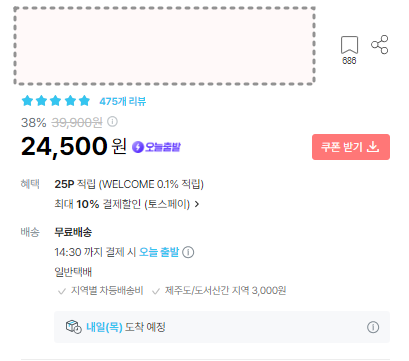Click the 25P 적립 benefit text

point(129,184)
